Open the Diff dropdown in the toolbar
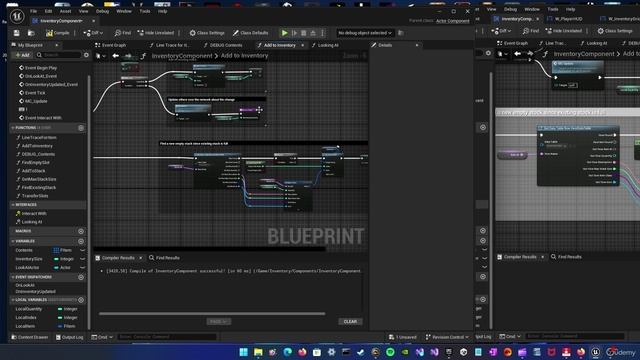Screen dimensions: 640x360 point(93,33)
